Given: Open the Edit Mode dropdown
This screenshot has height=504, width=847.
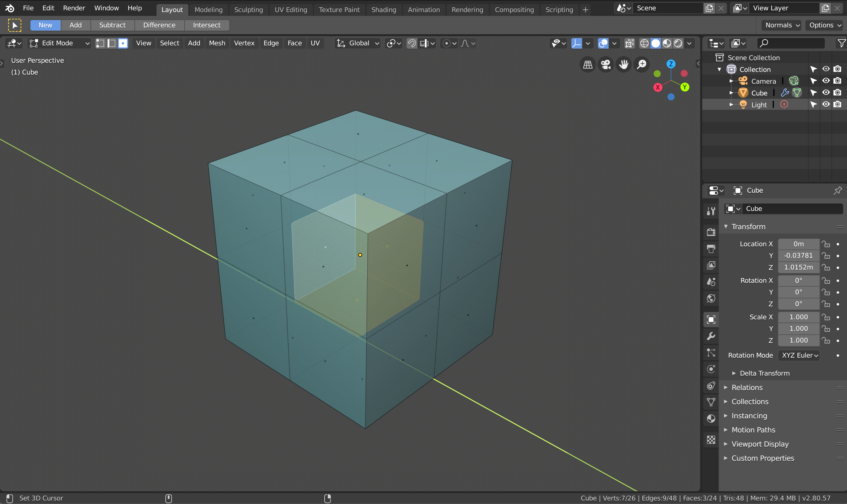Looking at the screenshot, I should pos(60,43).
